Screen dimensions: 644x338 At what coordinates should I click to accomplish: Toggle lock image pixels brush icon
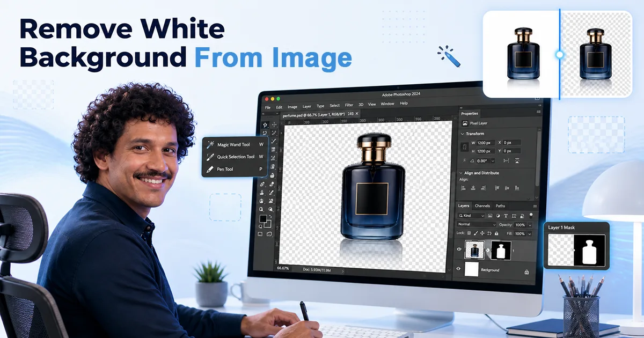click(x=476, y=233)
